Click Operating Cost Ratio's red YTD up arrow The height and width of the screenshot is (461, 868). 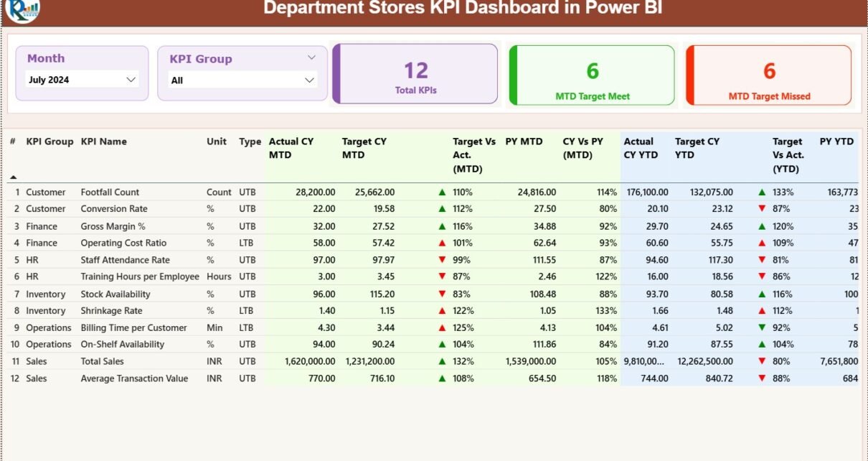pos(762,243)
